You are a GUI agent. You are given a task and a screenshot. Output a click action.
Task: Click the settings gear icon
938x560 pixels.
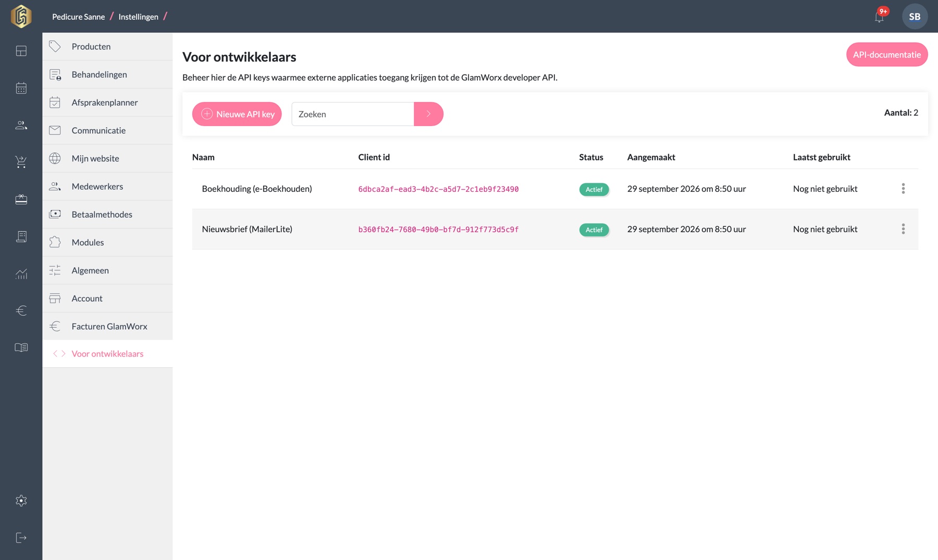[x=21, y=501]
